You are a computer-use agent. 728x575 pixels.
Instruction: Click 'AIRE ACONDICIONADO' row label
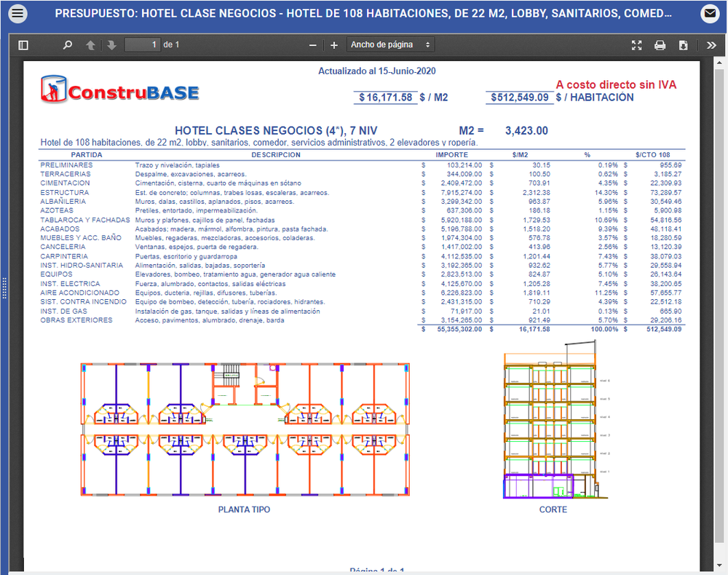pos(80,293)
